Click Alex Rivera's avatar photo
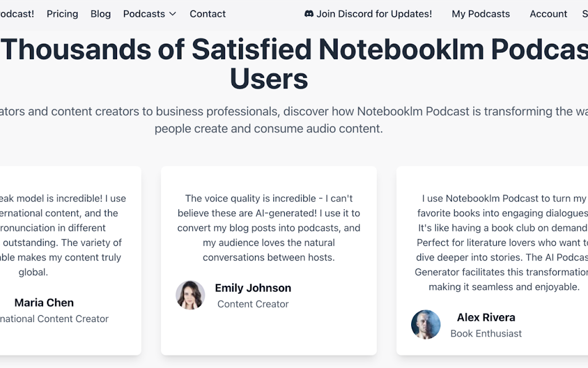The width and height of the screenshot is (588, 368). coord(425,324)
